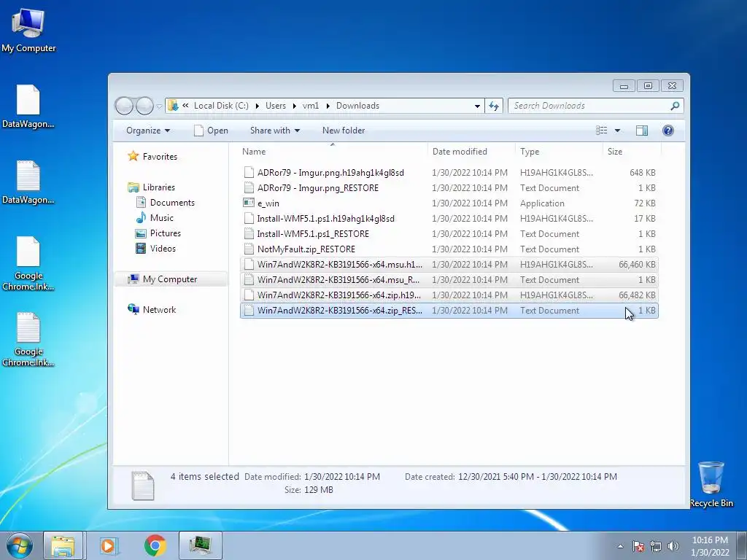Select the 66,460 KB encrypted msu file

click(x=449, y=264)
